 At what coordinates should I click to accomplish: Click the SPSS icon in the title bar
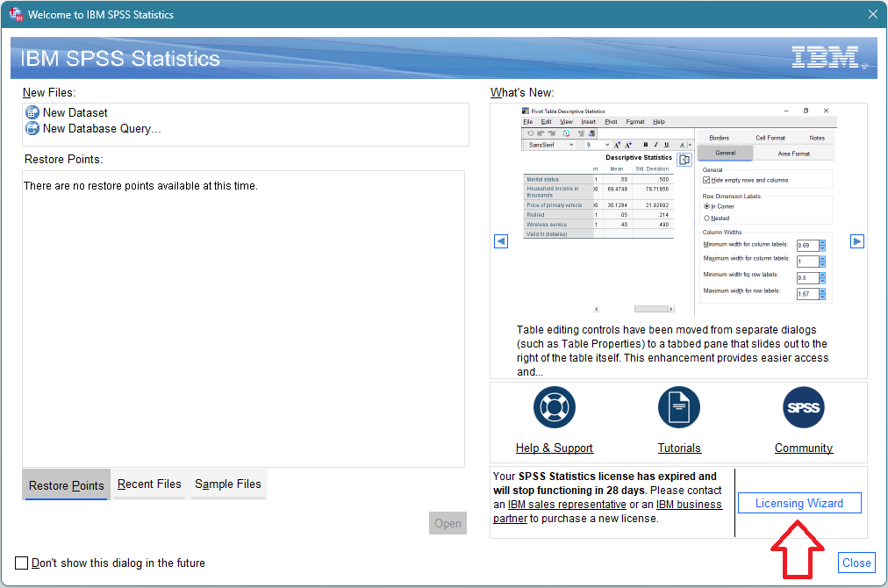[x=15, y=14]
